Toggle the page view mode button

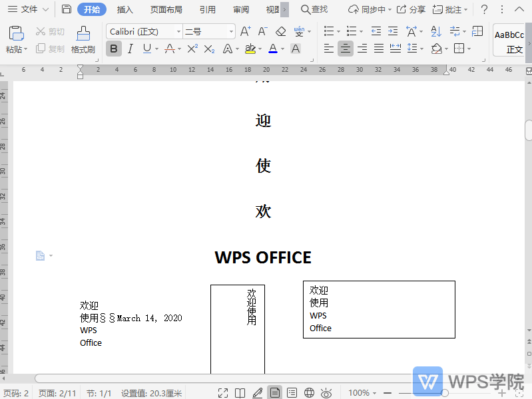point(274,393)
